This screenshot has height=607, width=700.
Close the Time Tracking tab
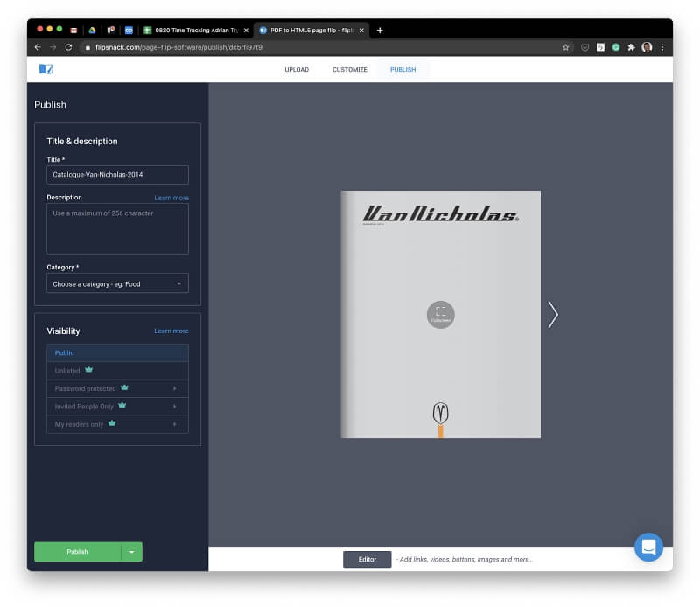246,31
